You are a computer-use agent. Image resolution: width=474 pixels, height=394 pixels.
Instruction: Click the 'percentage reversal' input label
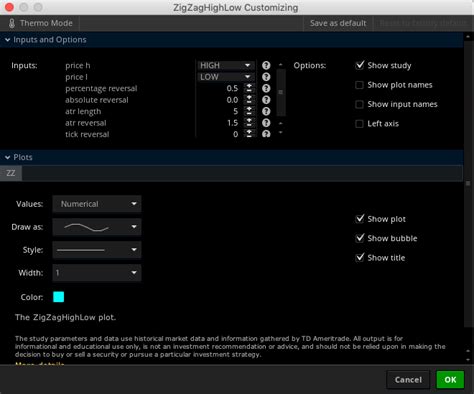tap(101, 89)
